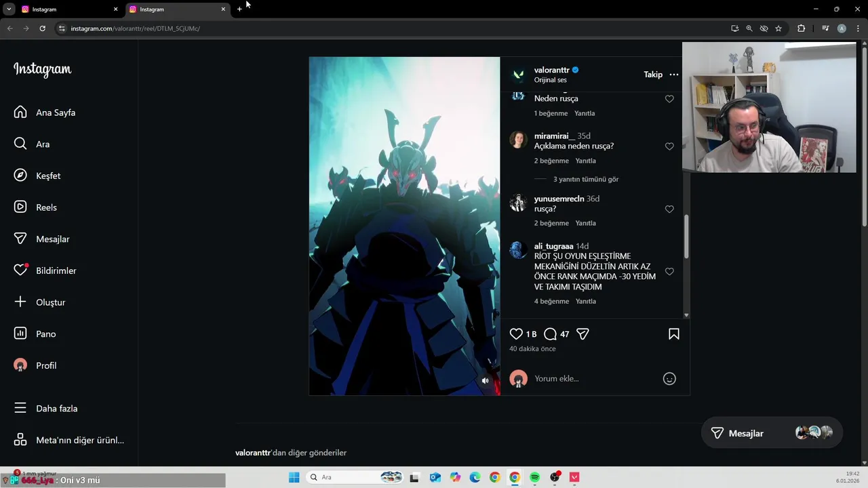
Task: Save reel with bookmark icon
Action: click(674, 334)
